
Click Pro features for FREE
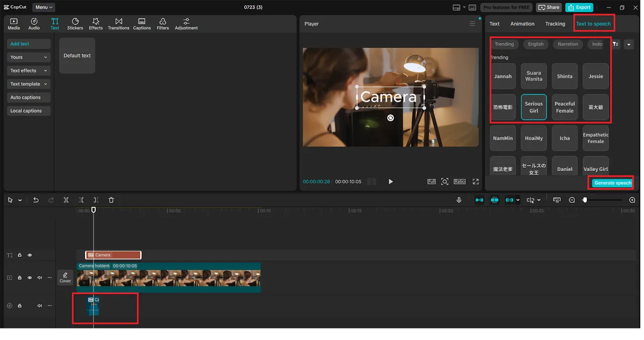pos(506,8)
